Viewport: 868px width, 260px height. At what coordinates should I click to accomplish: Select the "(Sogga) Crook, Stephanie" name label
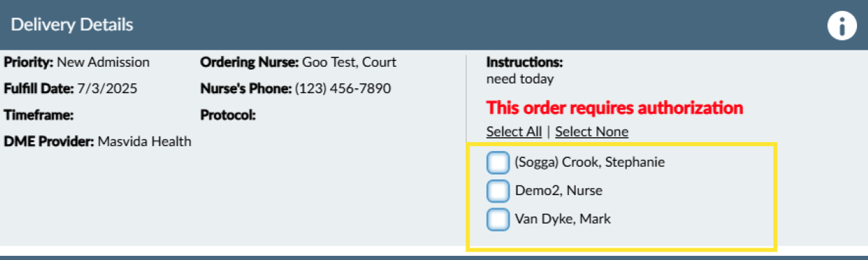point(590,163)
